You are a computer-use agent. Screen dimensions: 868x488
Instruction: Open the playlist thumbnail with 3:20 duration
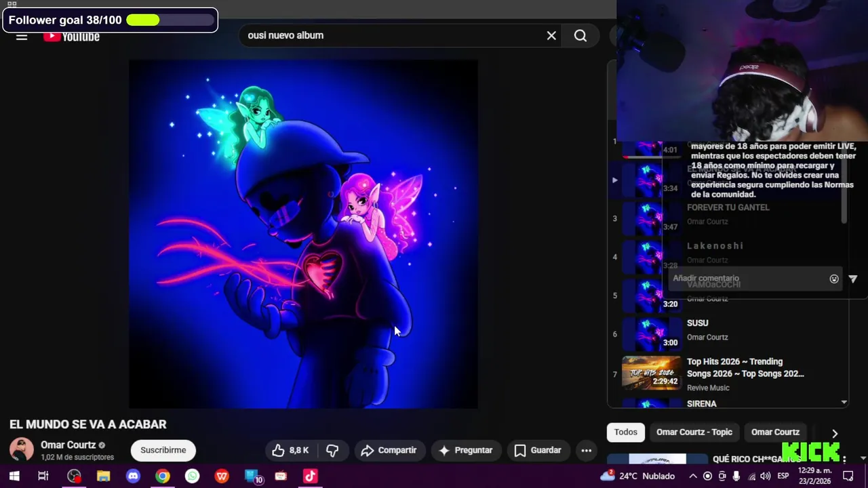point(651,296)
